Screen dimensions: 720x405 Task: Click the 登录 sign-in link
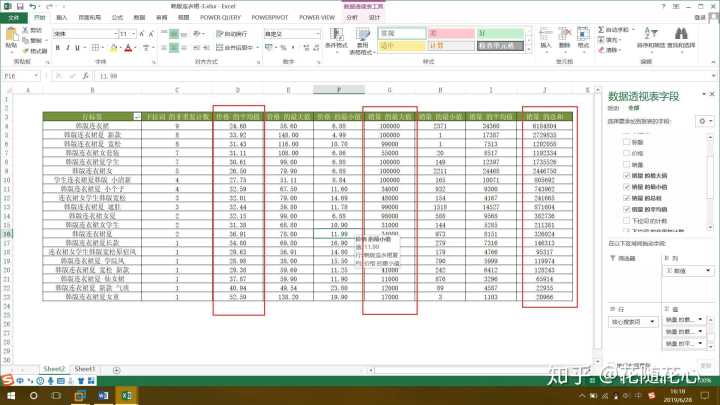(700, 17)
